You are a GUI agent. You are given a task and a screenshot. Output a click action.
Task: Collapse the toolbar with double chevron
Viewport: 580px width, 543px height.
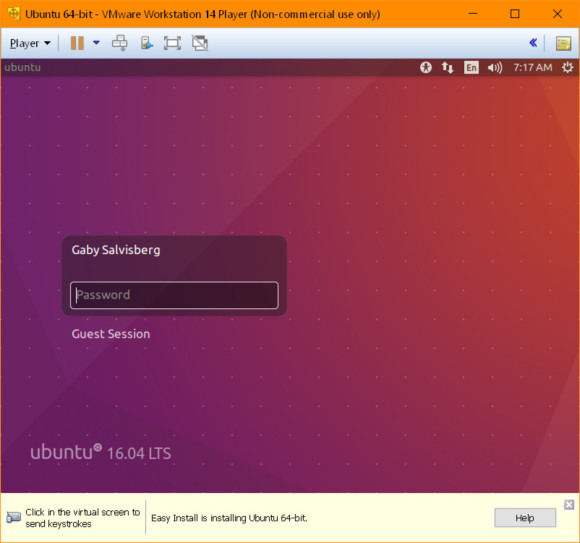coord(533,43)
